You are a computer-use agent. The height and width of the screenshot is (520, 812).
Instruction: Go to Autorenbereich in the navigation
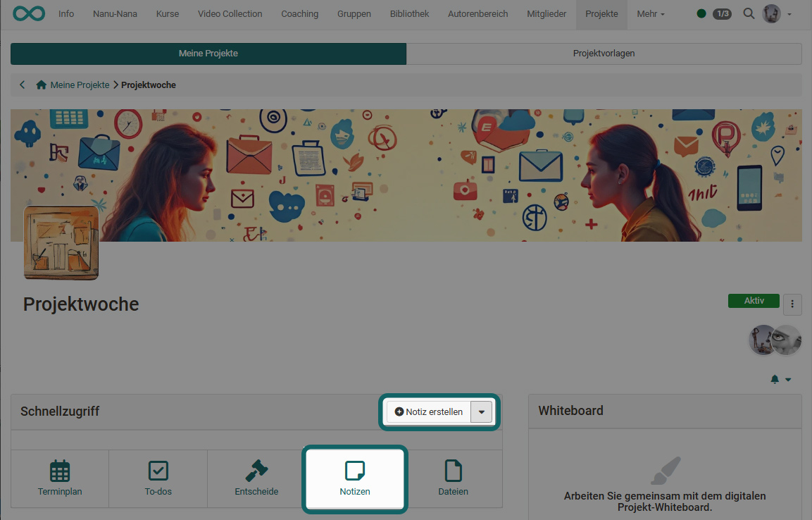[477, 13]
